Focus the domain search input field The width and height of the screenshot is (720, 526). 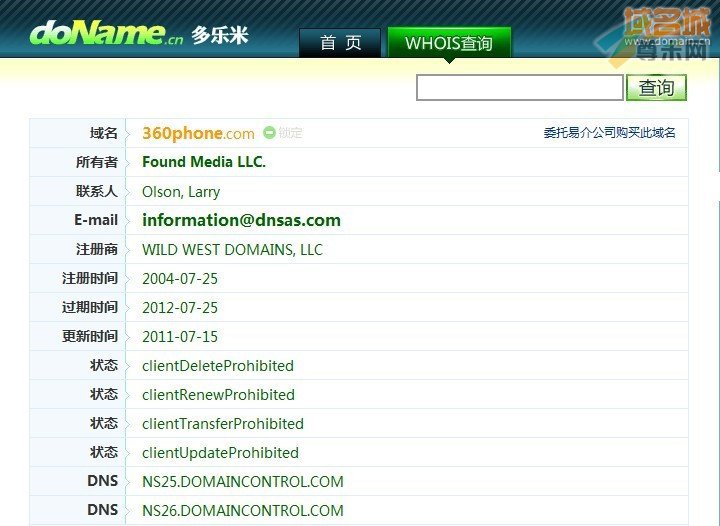[x=520, y=87]
